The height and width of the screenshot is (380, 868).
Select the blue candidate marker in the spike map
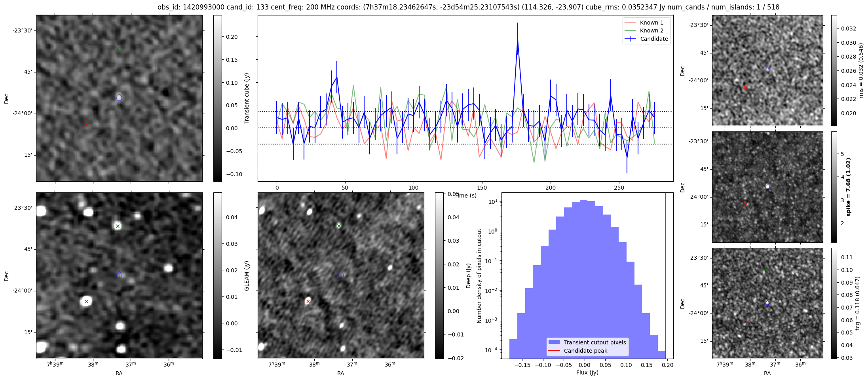click(767, 186)
